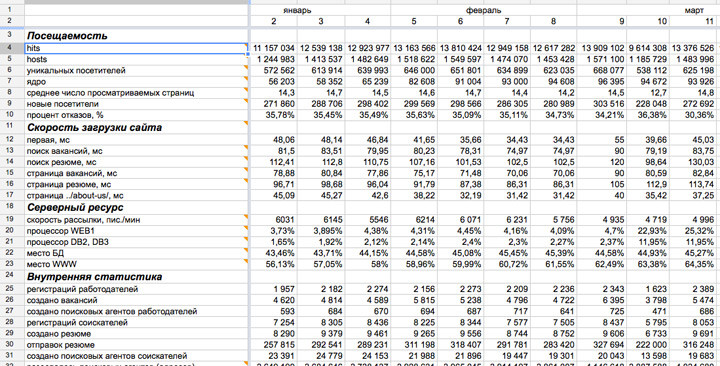Click the 'страница вакансий, мс' label
The image size is (720, 366).
coord(136,174)
